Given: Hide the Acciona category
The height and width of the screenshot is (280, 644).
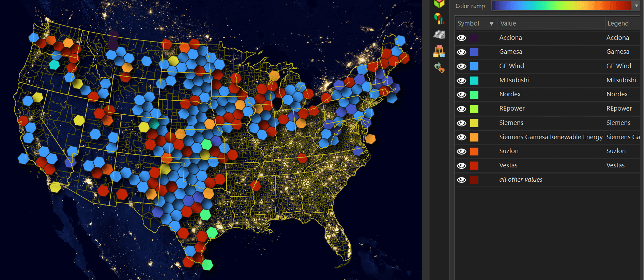Looking at the screenshot, I should [x=461, y=38].
